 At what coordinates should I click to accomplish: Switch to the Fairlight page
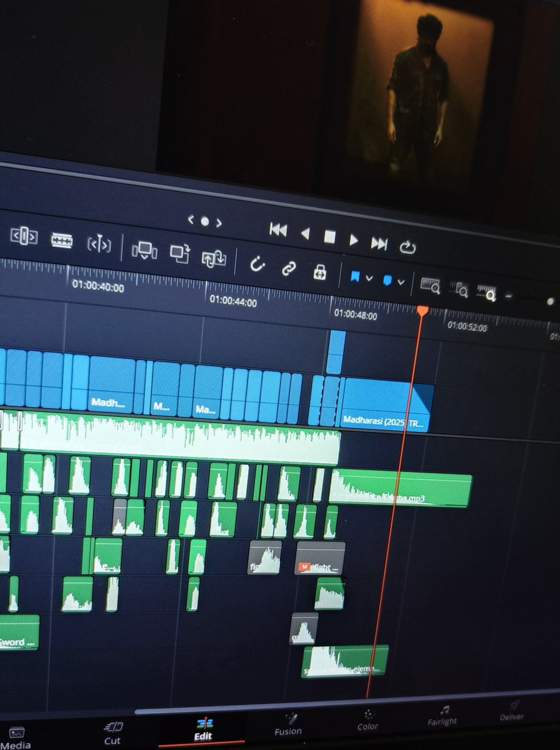point(442,716)
